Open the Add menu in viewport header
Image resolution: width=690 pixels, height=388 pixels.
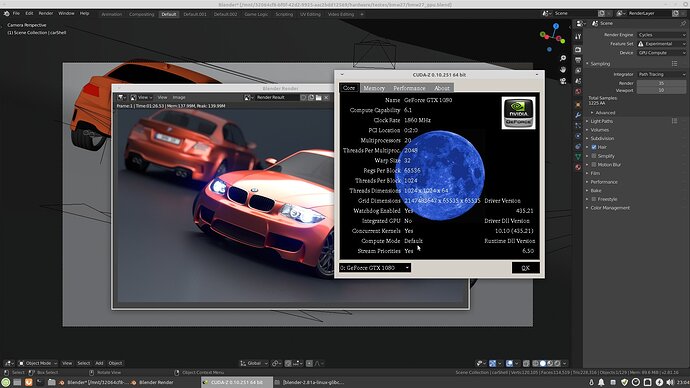pyautogui.click(x=99, y=363)
